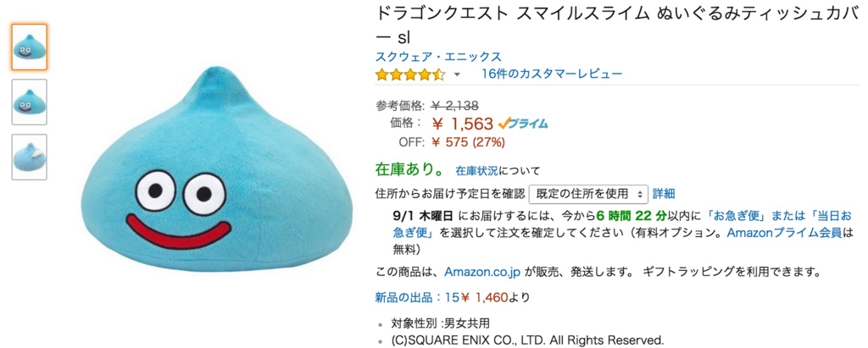Open the Amazon.co.jp seller link
This screenshot has height=348, width=868.
482,272
